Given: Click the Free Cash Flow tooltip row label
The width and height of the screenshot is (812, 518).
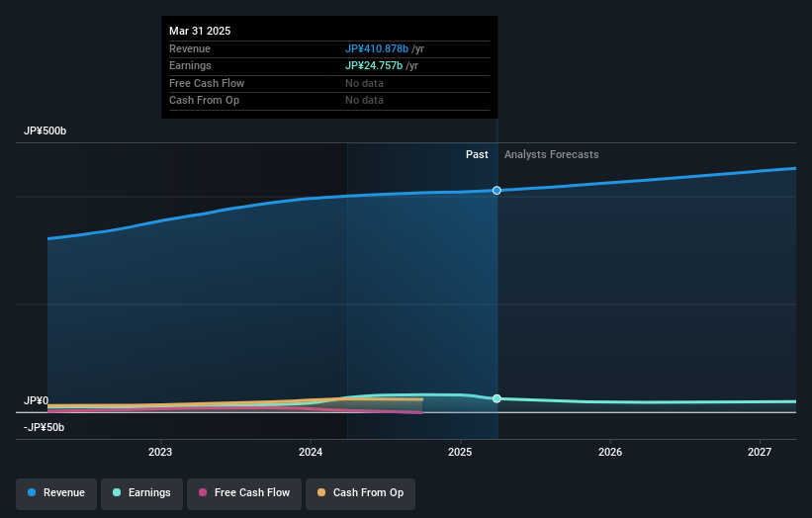Looking at the screenshot, I should (x=207, y=83).
